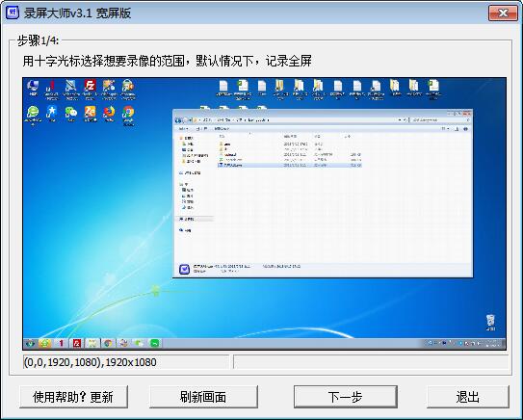Screen dimensions: 523x420
Task: Click the Computer desktop icon in the preview
Action: pyautogui.click(x=33, y=88)
